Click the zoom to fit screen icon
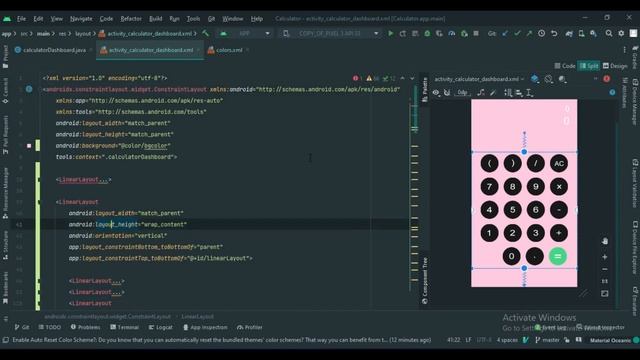Screen dimensions: 640x360 (604, 293)
